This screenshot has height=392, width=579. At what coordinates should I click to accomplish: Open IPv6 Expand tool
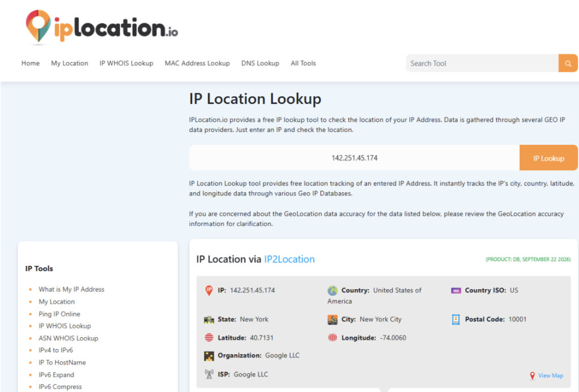pyautogui.click(x=57, y=374)
